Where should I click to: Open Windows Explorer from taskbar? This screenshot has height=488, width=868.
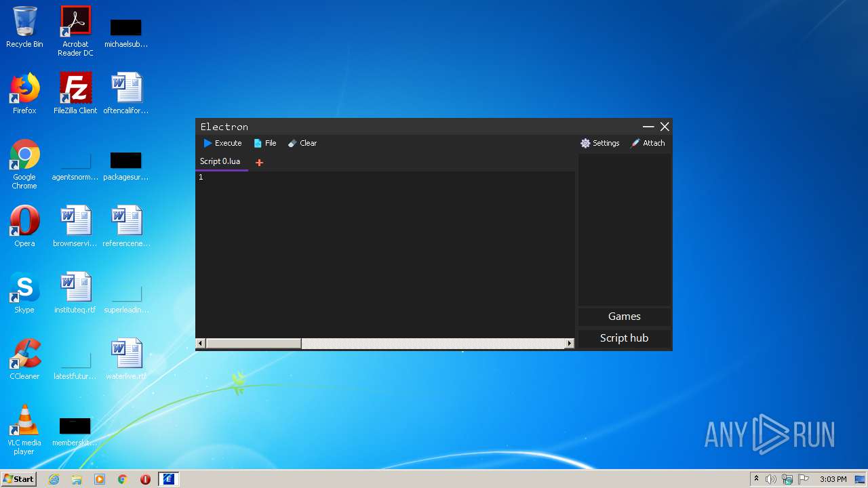pyautogui.click(x=77, y=479)
